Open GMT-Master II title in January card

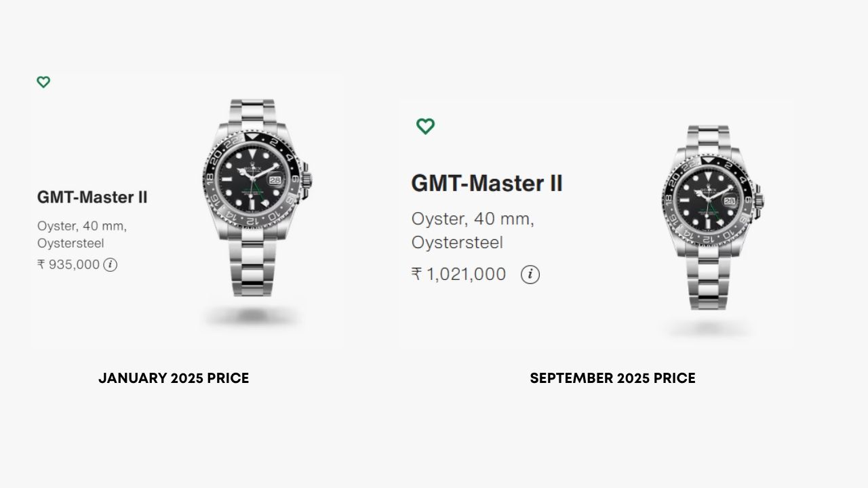pos(92,197)
